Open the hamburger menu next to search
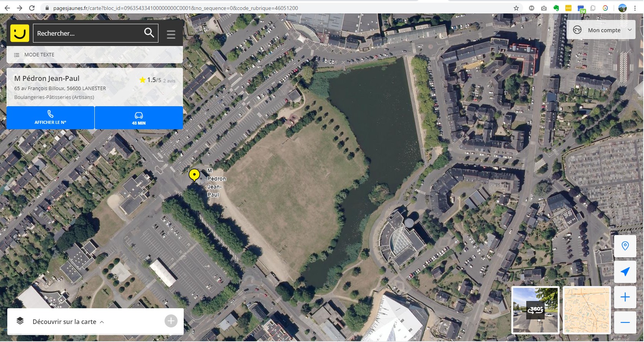 pos(171,35)
